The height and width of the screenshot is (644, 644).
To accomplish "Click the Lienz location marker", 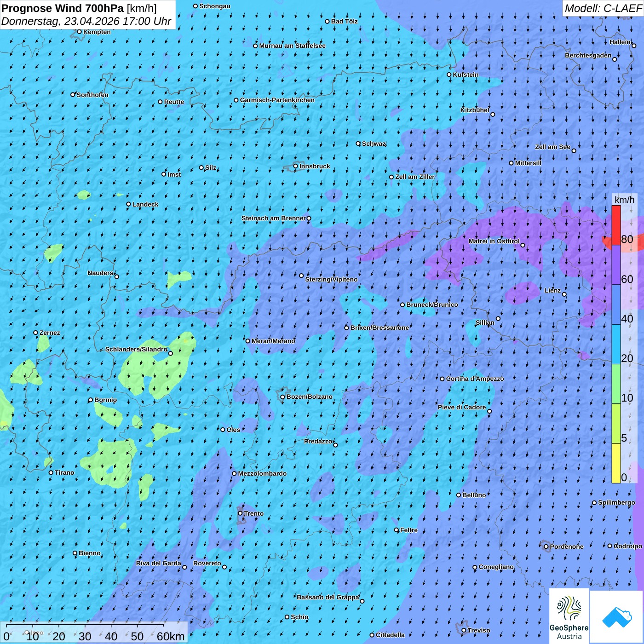I will coord(564,294).
